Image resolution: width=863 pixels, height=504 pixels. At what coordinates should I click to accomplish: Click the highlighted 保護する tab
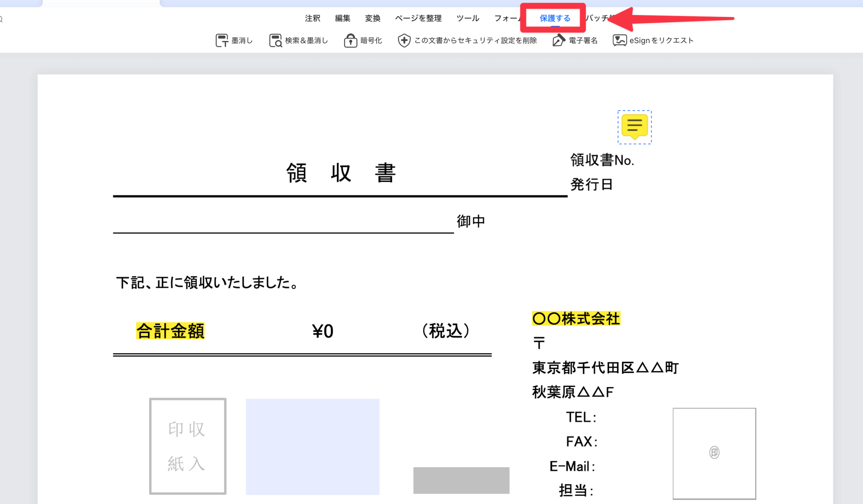click(555, 18)
